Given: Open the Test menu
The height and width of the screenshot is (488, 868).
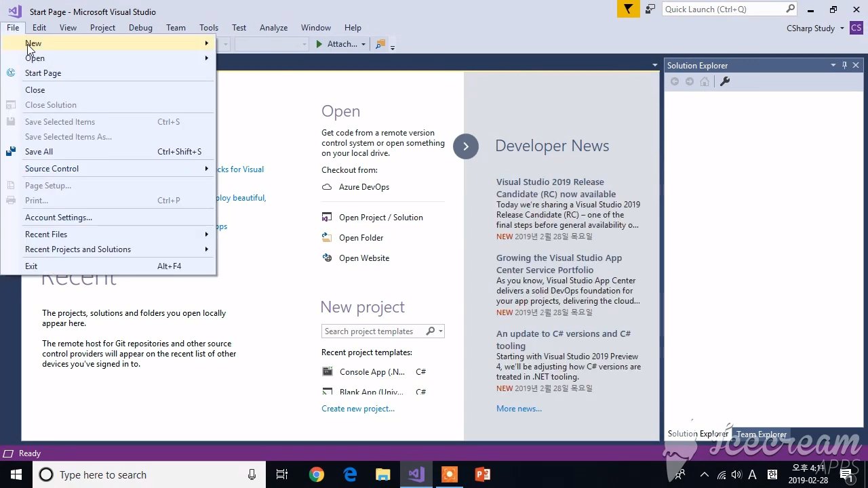Looking at the screenshot, I should point(239,28).
